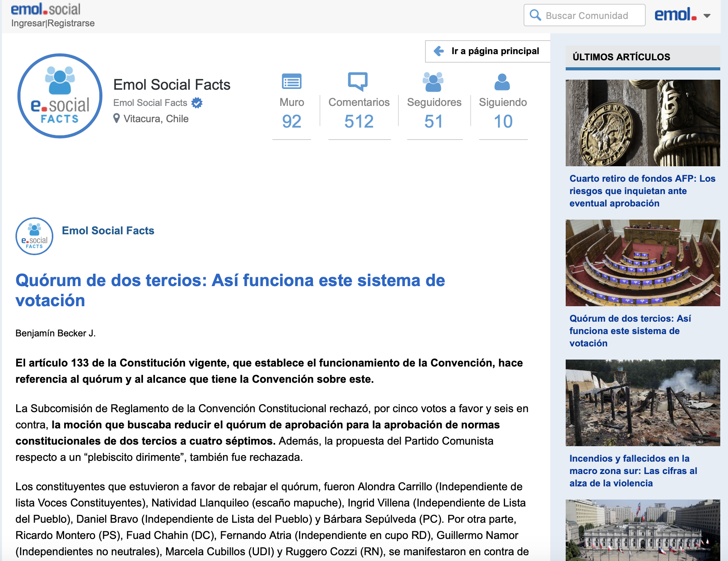Open the AFP coin seal thumbnail
This screenshot has height=561, width=728.
pos(643,123)
